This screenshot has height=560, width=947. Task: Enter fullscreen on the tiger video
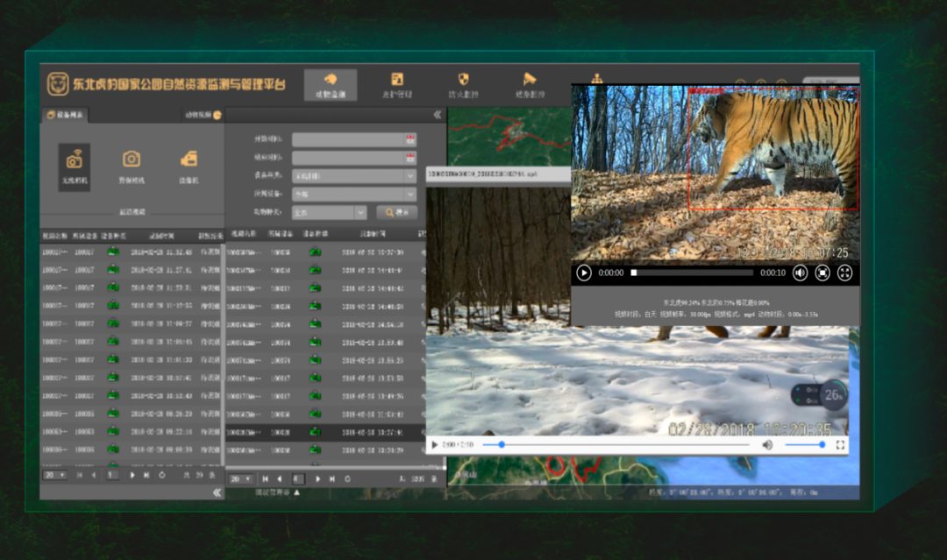(x=845, y=273)
